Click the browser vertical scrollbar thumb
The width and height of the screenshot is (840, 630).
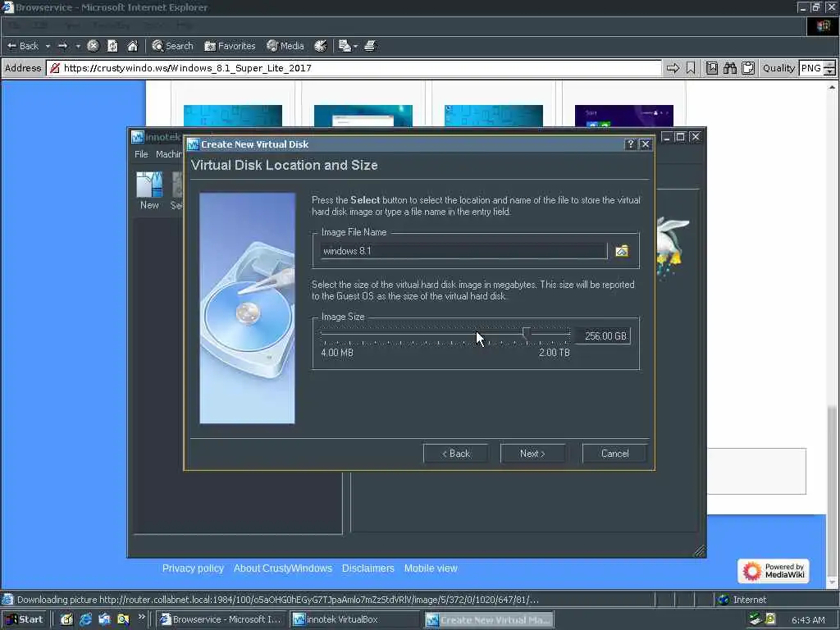click(832, 491)
